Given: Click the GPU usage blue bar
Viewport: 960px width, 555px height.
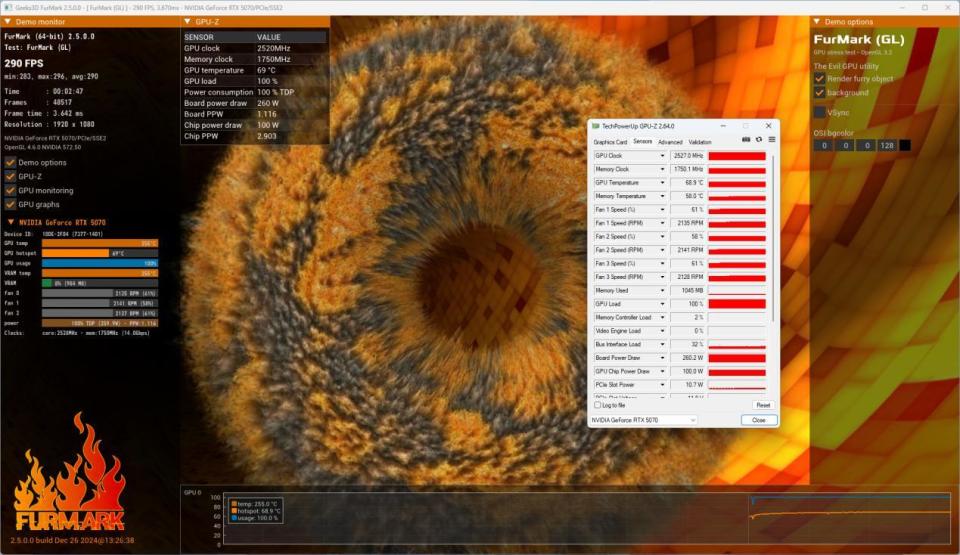Looking at the screenshot, I should pyautogui.click(x=100, y=263).
